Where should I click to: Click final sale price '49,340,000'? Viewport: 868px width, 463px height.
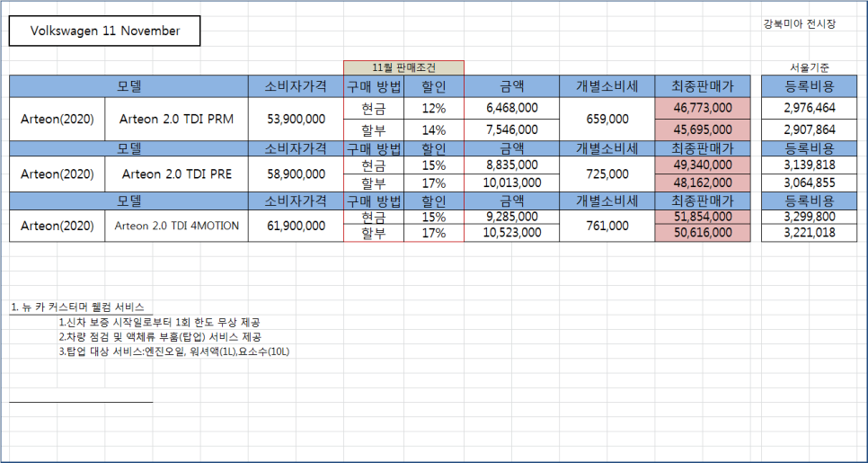pos(703,165)
